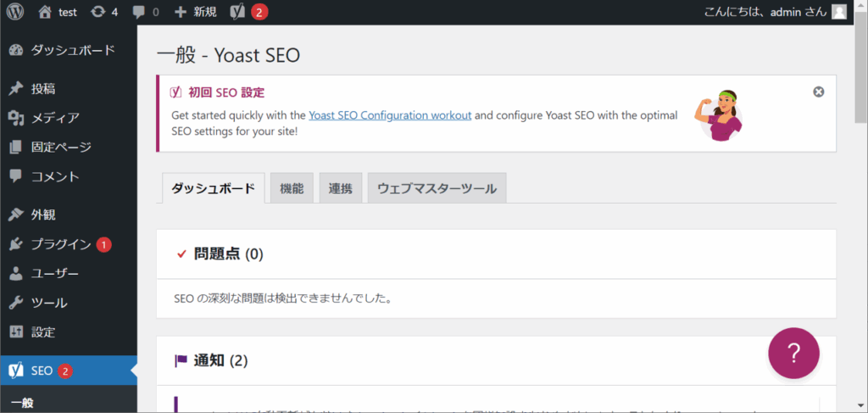
Task: Click the red check icon beside 問題点
Action: 181,254
